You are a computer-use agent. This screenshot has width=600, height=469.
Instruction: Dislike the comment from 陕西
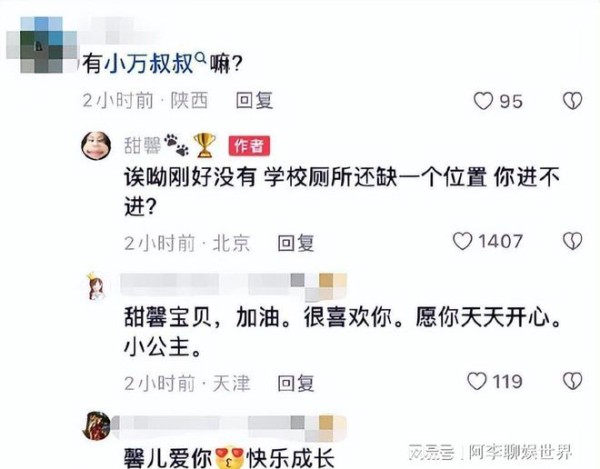(x=572, y=101)
